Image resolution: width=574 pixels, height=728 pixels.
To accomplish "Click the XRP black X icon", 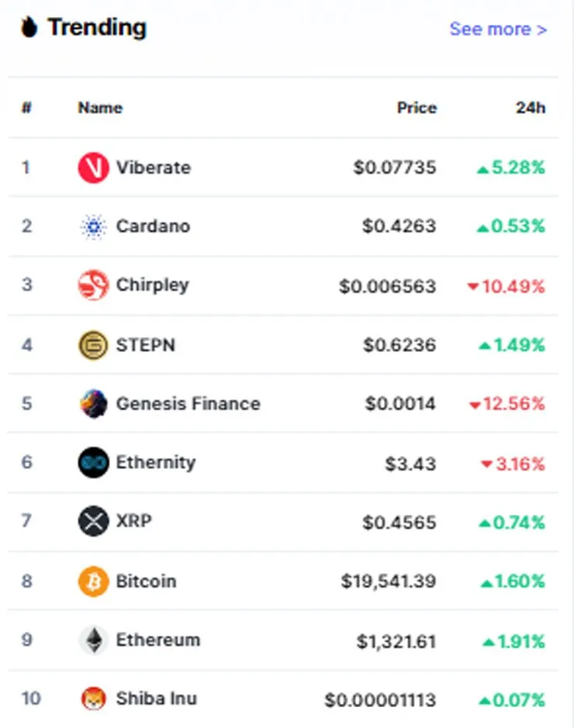I will [x=93, y=521].
